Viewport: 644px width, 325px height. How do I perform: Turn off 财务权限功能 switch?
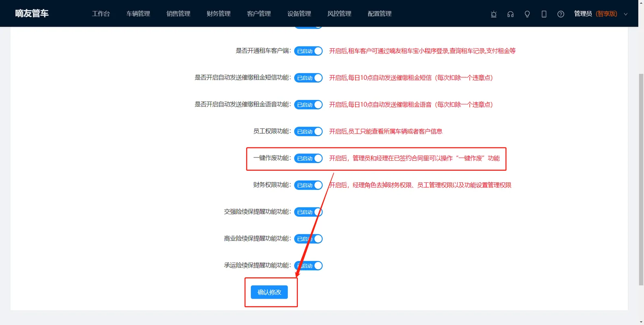[308, 185]
